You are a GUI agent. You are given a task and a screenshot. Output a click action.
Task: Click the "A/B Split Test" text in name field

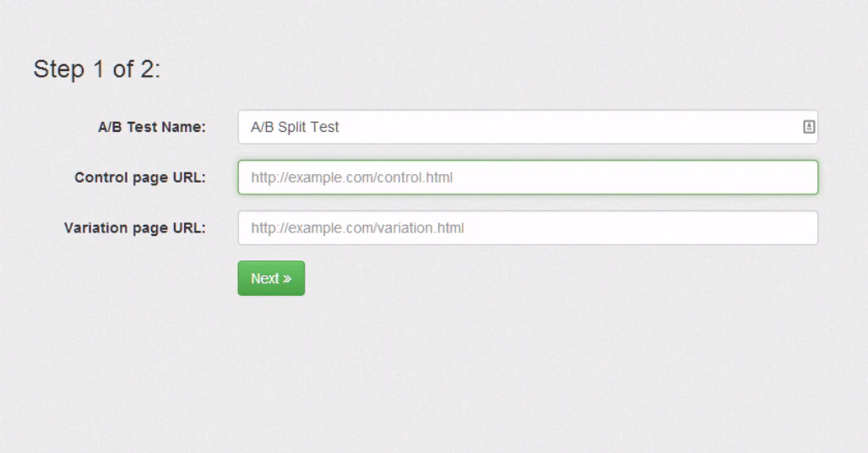pos(295,127)
